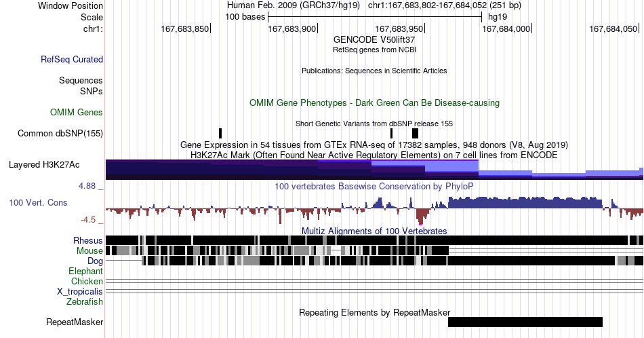Open the RepeatMasker track label
644x338 pixels.
(75, 322)
